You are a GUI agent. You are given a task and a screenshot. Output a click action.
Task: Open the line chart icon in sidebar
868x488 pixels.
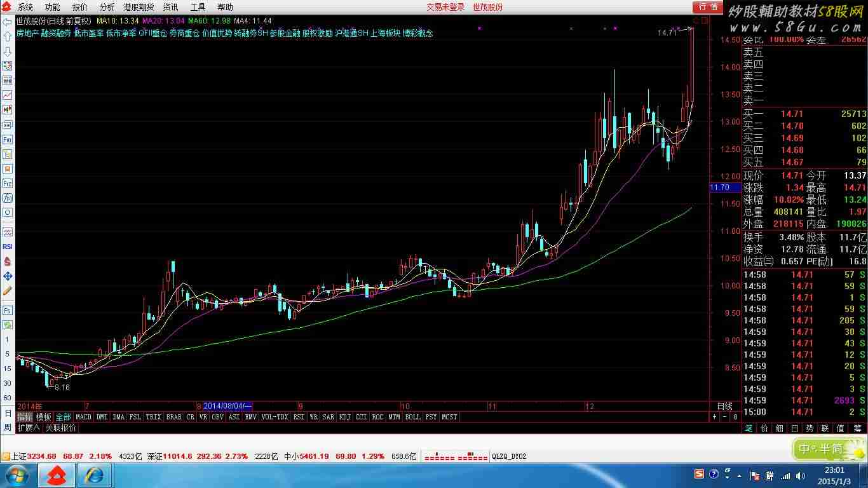(8, 95)
